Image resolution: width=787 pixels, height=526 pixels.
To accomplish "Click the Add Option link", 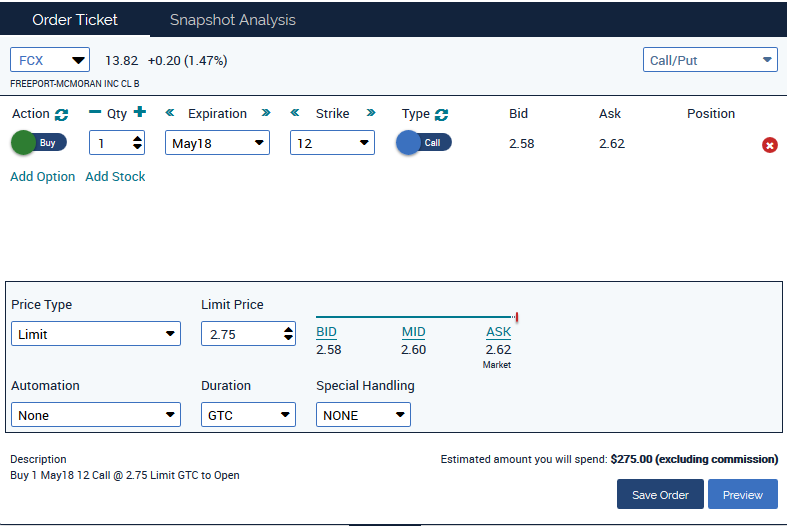I will click(x=43, y=176).
